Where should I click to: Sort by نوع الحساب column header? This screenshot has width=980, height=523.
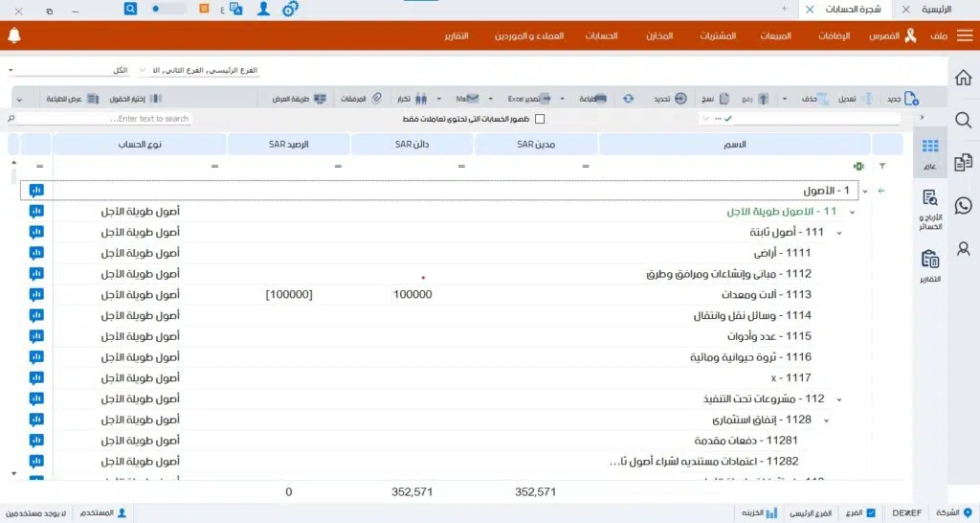[x=140, y=145]
